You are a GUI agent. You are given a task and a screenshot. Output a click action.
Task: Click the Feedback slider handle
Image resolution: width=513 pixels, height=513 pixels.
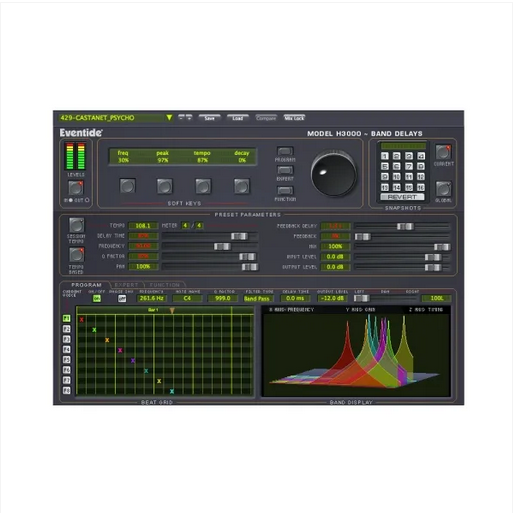pos(363,237)
